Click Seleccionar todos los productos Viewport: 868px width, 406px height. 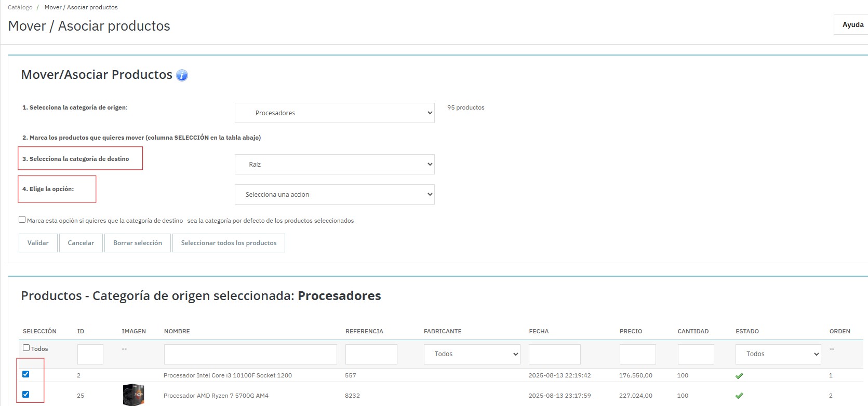[229, 243]
